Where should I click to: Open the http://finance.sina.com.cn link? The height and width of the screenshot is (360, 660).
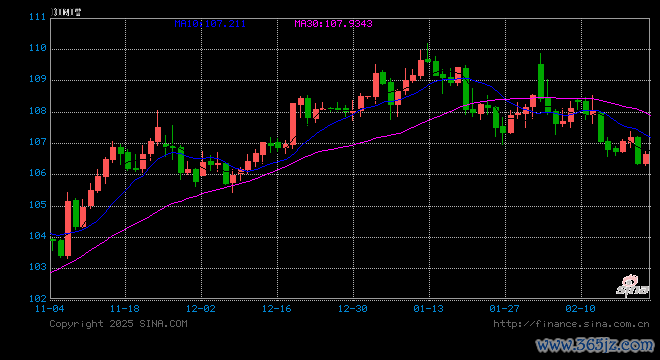pyautogui.click(x=571, y=324)
